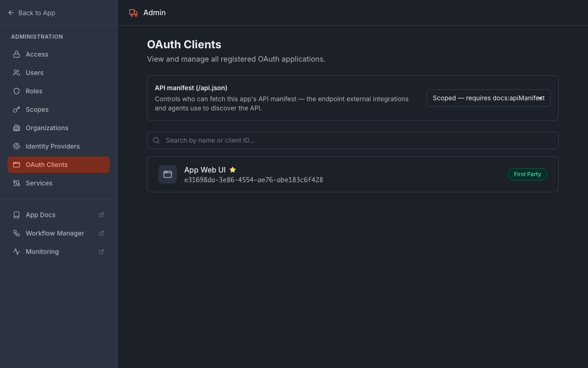
Task: Select Scopes in the administration menu
Action: [58, 109]
